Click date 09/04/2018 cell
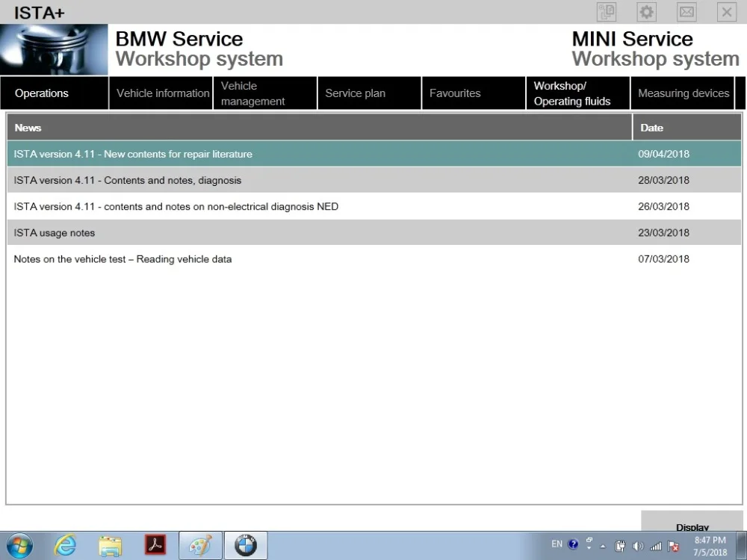The image size is (747, 560). [663, 154]
